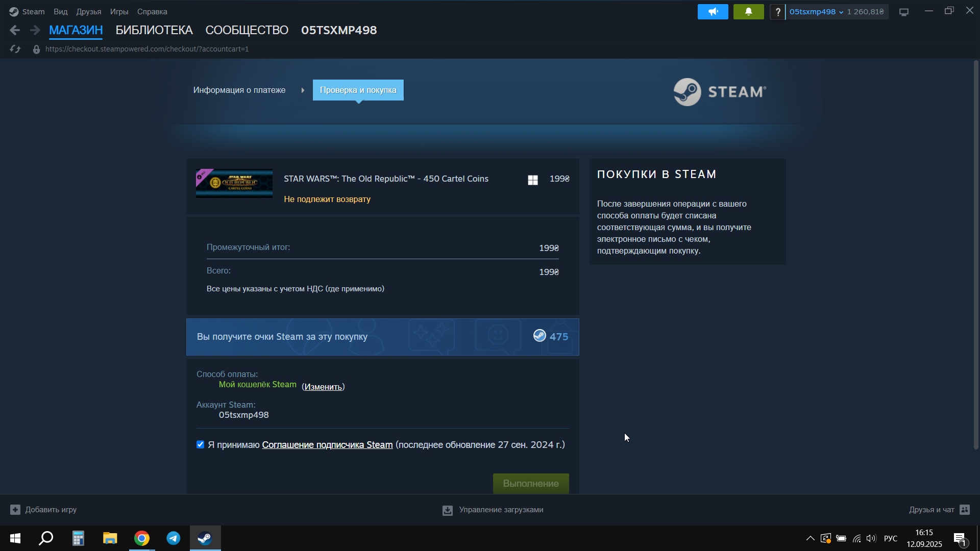Image resolution: width=980 pixels, height=551 pixels.
Task: Click the STAR WARS 450 Cartel Coins title
Action: click(x=386, y=179)
